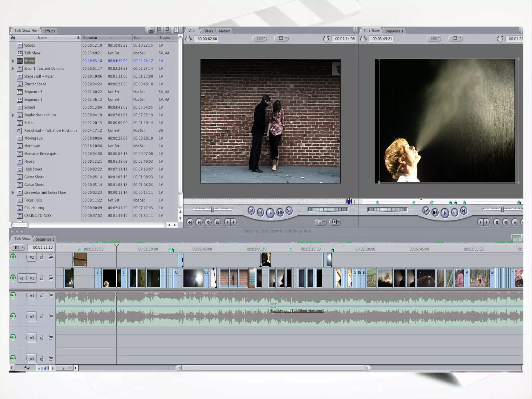532x399 pixels.
Task: Select Sequence 1 tab in Canvas
Action: [x=394, y=31]
